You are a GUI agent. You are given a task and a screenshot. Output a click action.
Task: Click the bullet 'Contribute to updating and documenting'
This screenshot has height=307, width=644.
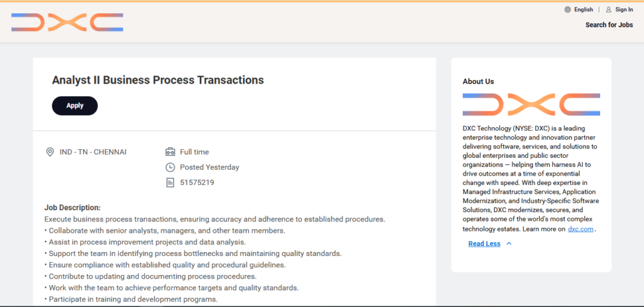150,276
